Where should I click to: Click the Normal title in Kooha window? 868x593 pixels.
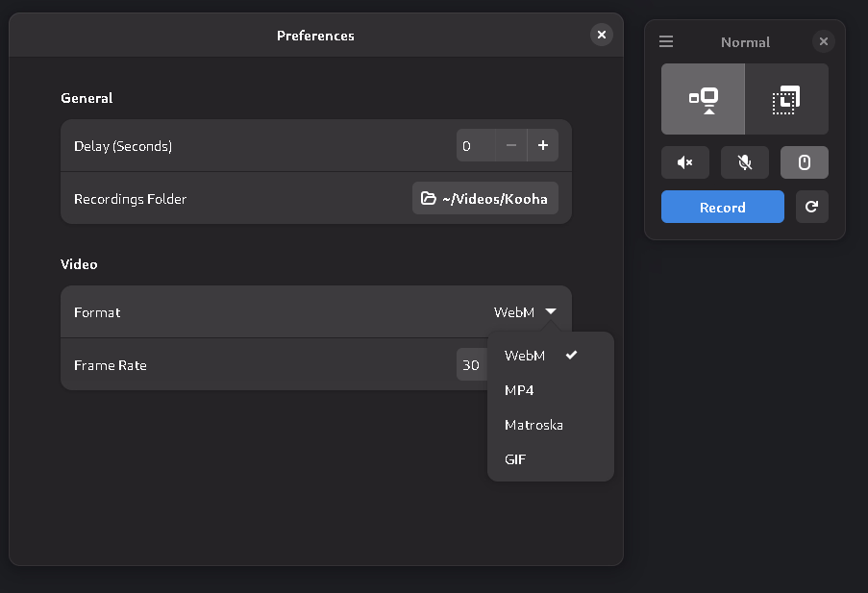tap(745, 42)
